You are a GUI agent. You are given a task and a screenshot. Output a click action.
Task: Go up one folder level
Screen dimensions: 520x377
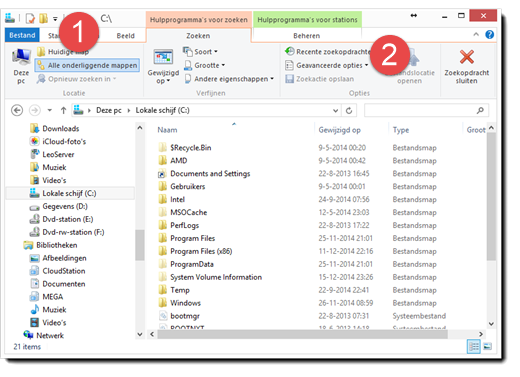click(x=63, y=110)
